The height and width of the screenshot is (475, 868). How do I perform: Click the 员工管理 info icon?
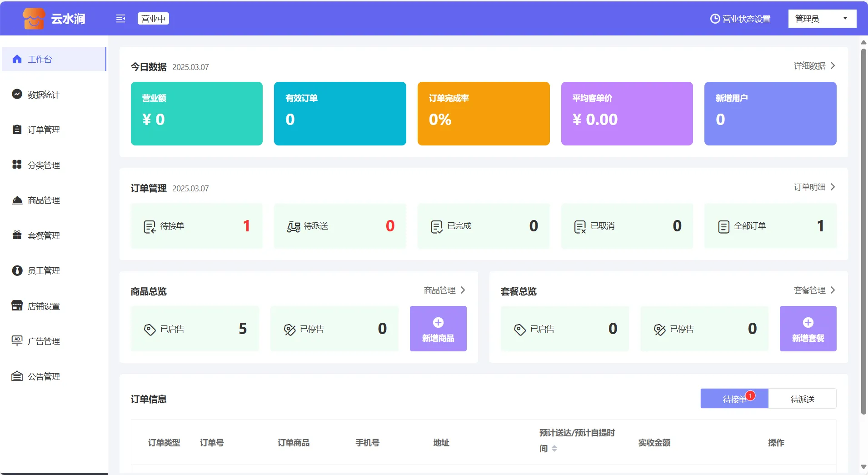pyautogui.click(x=17, y=270)
